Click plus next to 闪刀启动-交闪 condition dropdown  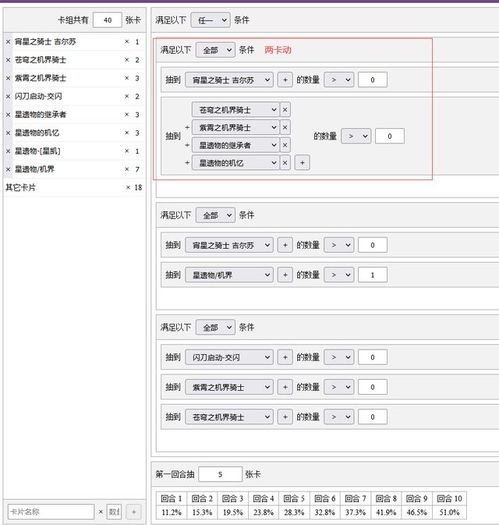tap(285, 357)
